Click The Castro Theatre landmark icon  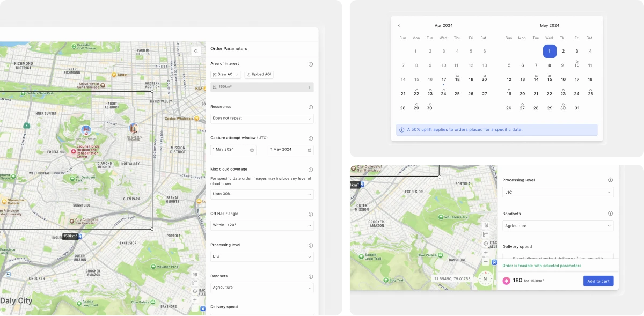(134, 128)
